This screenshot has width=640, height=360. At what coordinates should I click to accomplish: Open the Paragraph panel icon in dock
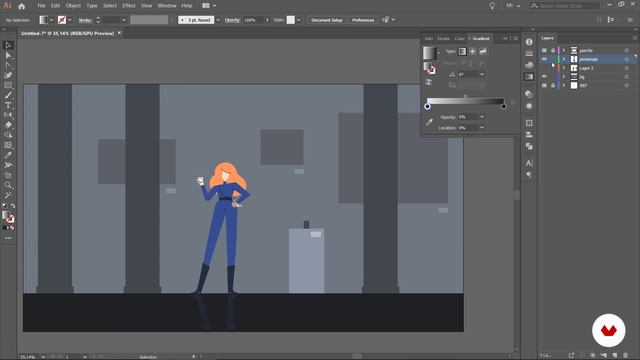pos(529,175)
